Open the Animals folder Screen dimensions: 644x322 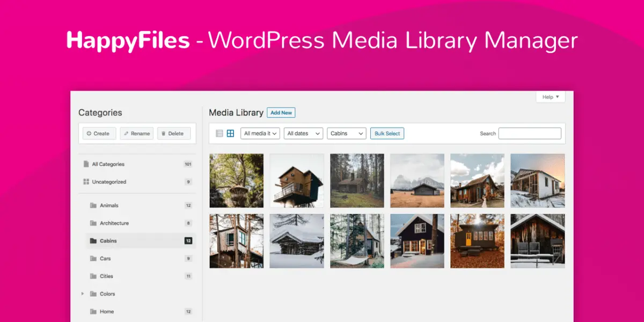coord(109,206)
